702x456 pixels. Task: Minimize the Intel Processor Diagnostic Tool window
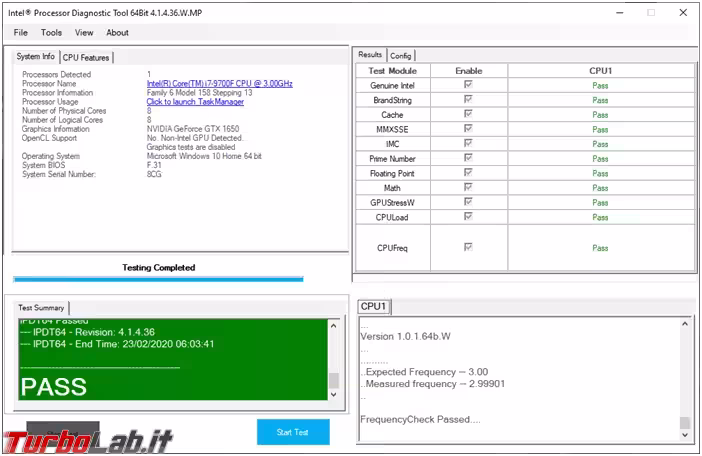click(x=620, y=13)
